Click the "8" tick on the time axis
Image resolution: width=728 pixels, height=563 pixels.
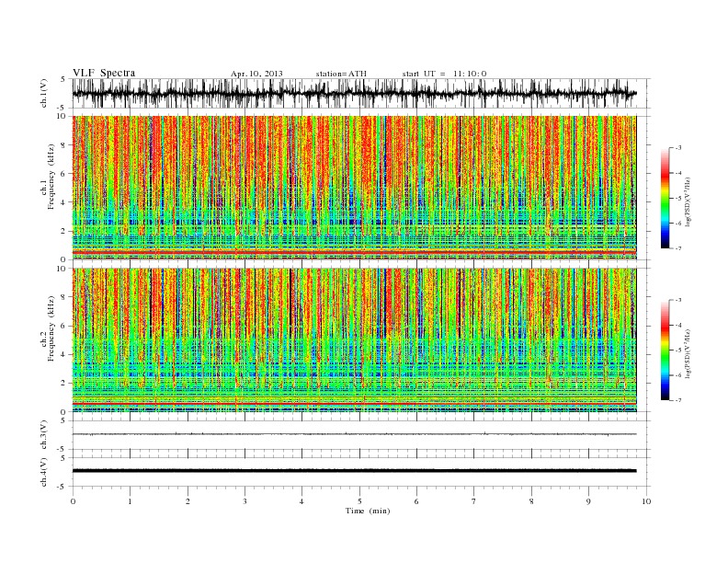(x=531, y=501)
